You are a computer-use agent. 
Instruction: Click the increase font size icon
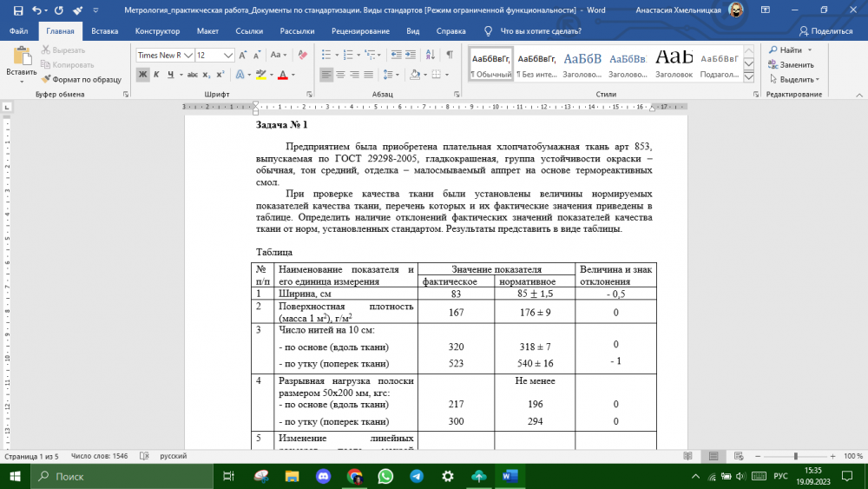pos(244,55)
